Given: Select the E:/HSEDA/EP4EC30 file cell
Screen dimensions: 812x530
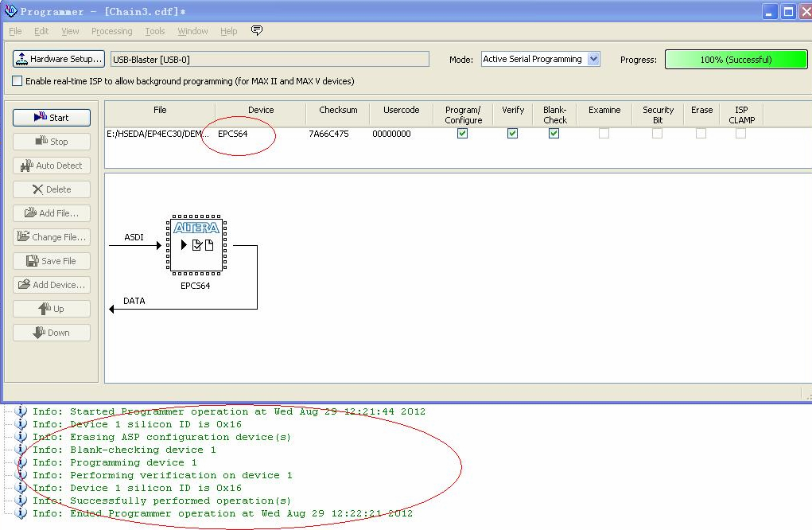Looking at the screenshot, I should point(158,134).
